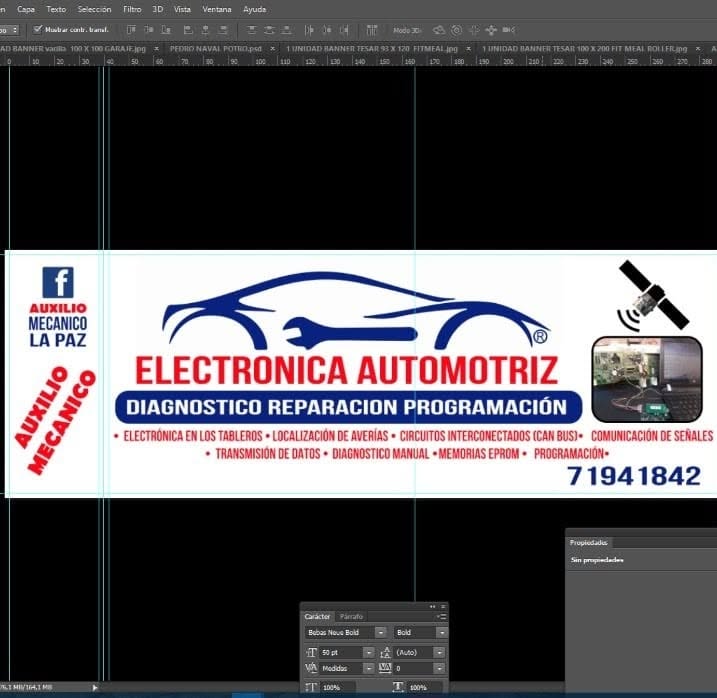Screen dimensions: 717x698
Task: Open the Carácter panel flyout menu icon
Action: [x=442, y=617]
